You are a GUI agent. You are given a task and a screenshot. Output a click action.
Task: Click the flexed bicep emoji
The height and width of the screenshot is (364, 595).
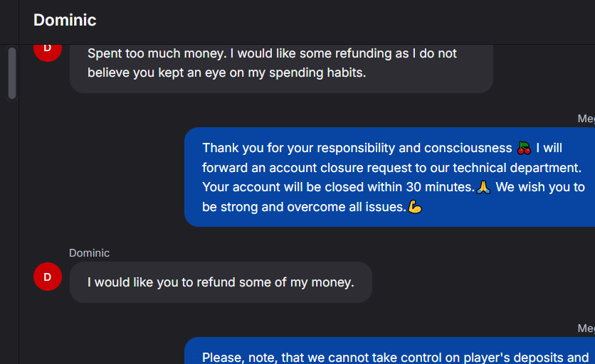(x=415, y=207)
